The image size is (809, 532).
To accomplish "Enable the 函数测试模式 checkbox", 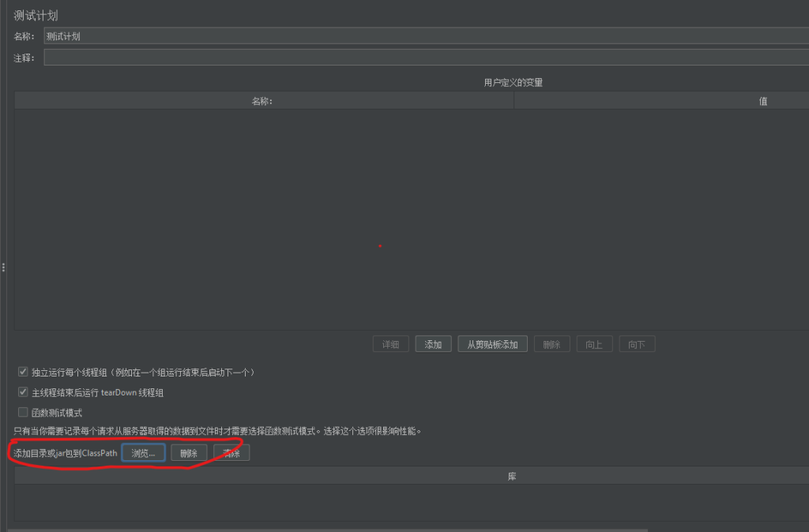I will pos(23,412).
